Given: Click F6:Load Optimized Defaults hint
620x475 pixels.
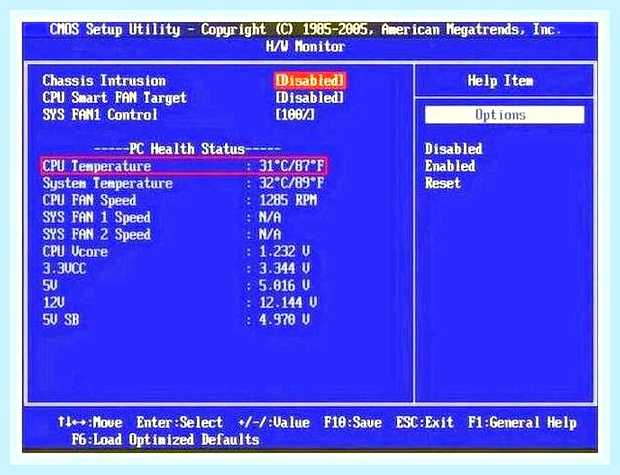Looking at the screenshot, I should (165, 439).
